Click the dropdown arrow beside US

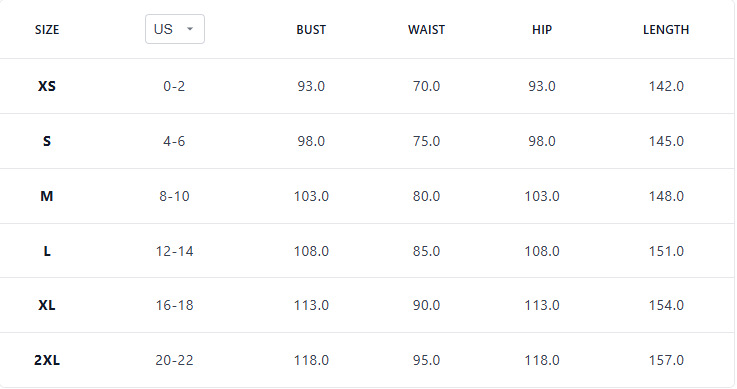click(190, 29)
